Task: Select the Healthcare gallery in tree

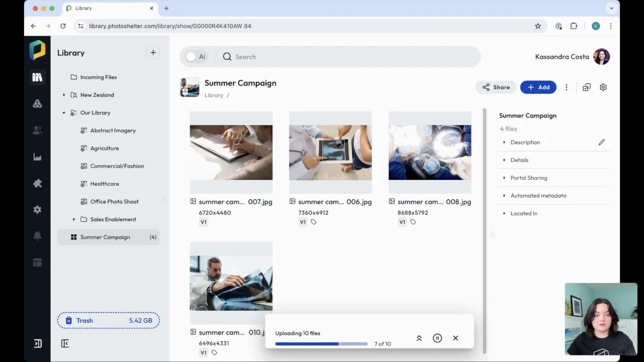Action: coord(105,184)
